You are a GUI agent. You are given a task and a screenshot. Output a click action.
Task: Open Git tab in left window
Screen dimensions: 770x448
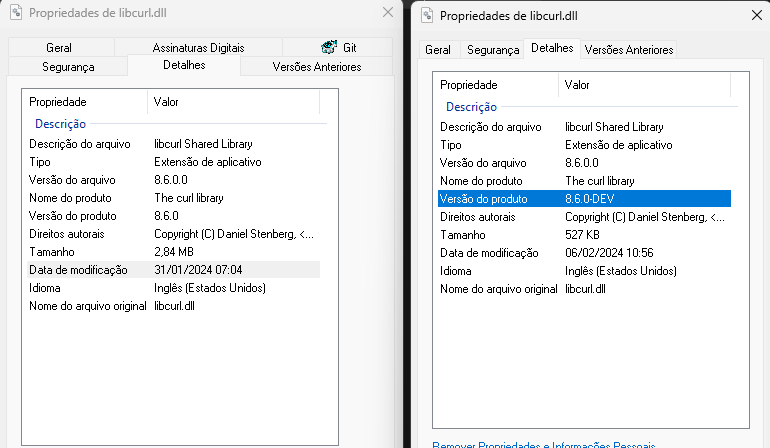(x=337, y=48)
